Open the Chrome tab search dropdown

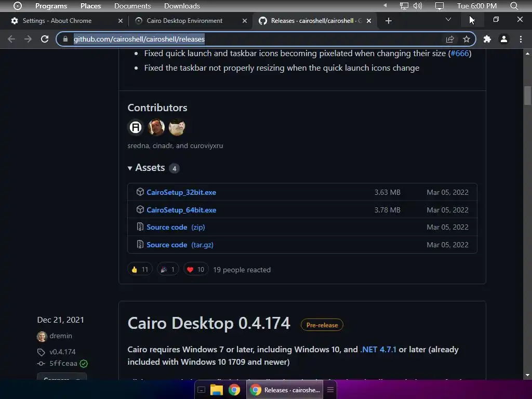pyautogui.click(x=448, y=20)
